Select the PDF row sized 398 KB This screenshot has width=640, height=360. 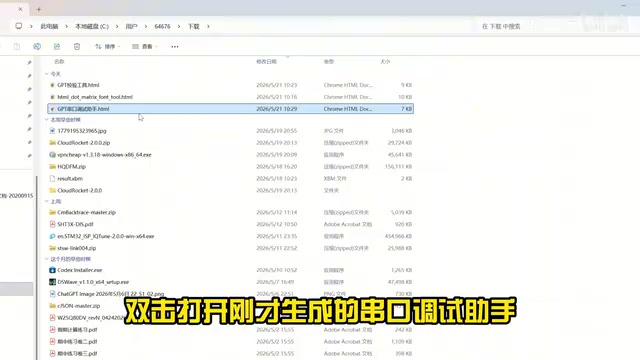pos(231,353)
